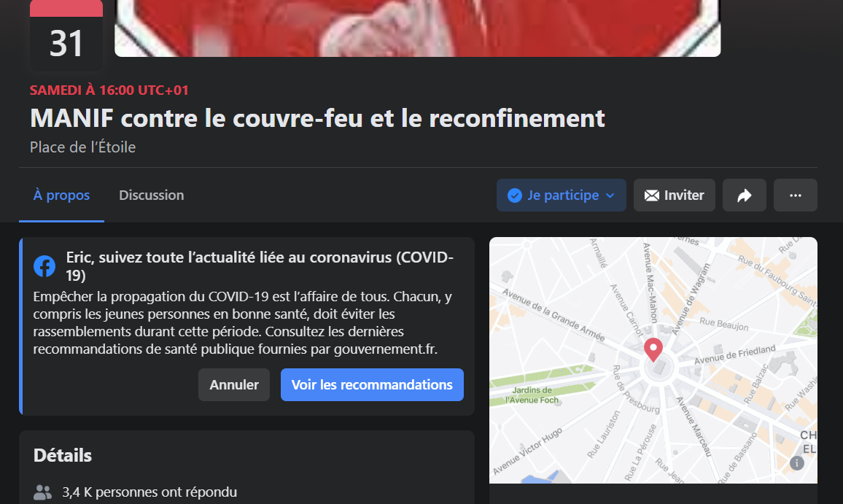Click 3,4 K personnes ont répondu
843x504 pixels.
pos(149,492)
